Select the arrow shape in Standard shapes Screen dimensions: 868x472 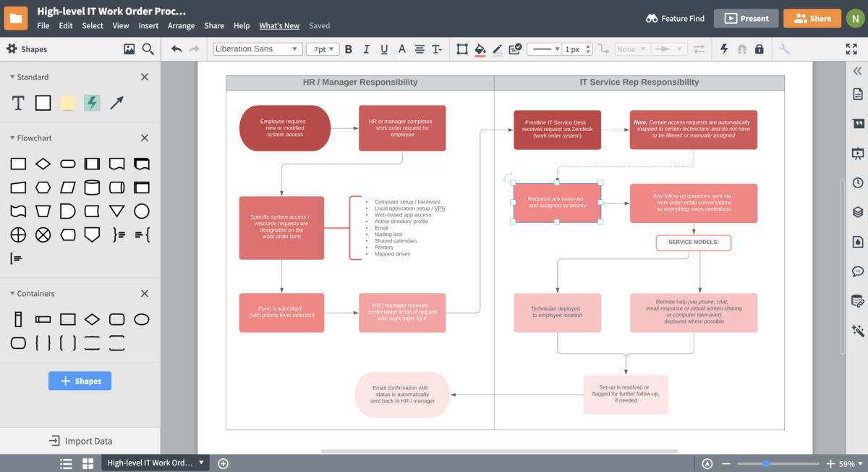116,103
